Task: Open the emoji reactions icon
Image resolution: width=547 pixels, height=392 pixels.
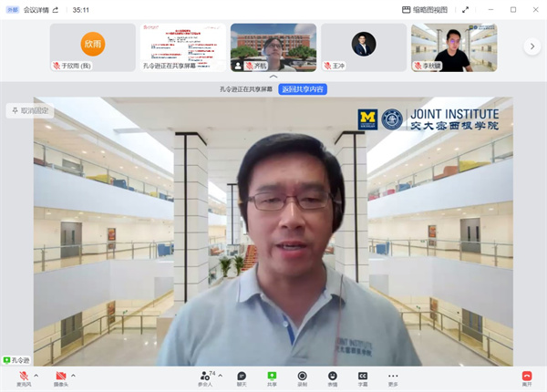Action: (x=332, y=377)
